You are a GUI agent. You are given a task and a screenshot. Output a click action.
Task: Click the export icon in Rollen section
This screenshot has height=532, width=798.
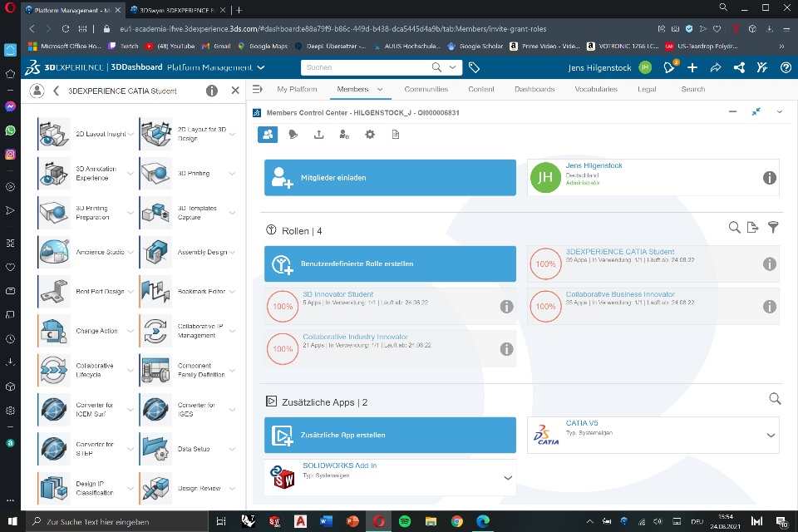(x=753, y=228)
